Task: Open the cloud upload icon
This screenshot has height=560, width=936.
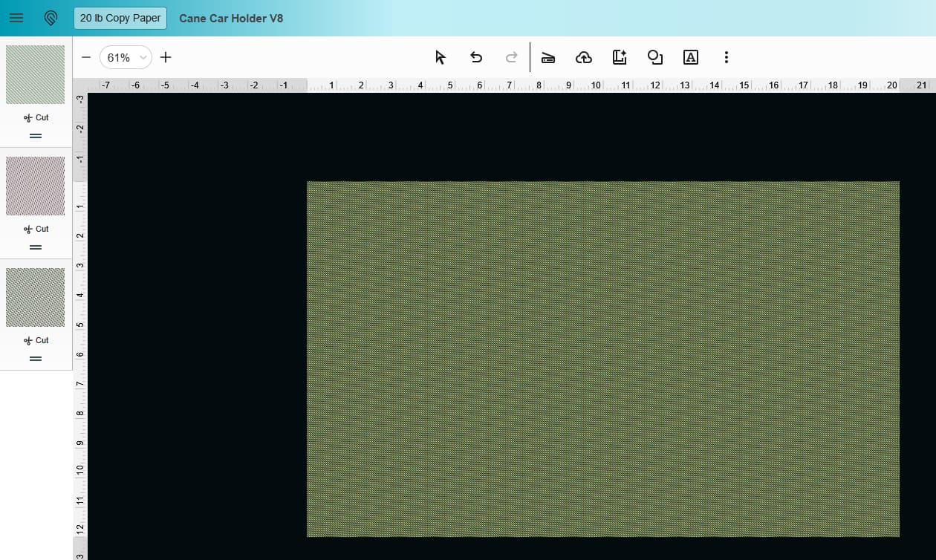Action: tap(584, 57)
